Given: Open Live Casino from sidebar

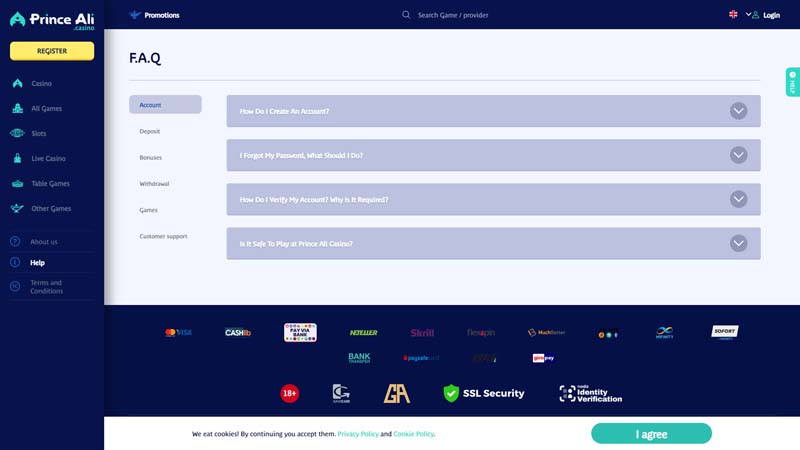Looking at the screenshot, I should coord(17,158).
